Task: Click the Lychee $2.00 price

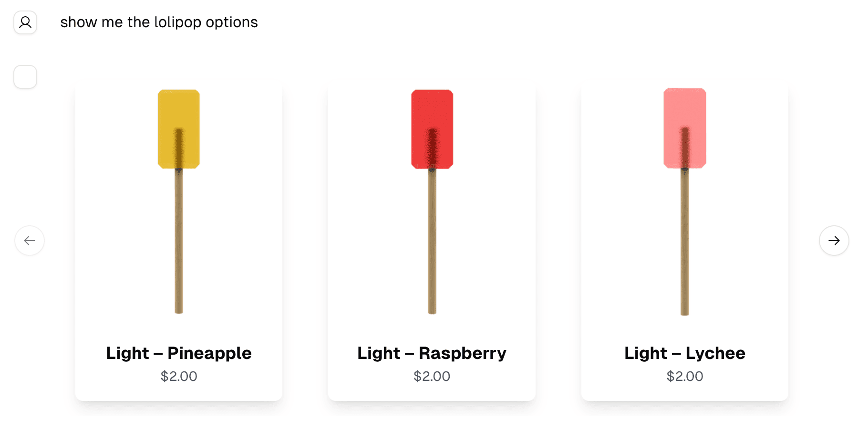Action: 685,376
